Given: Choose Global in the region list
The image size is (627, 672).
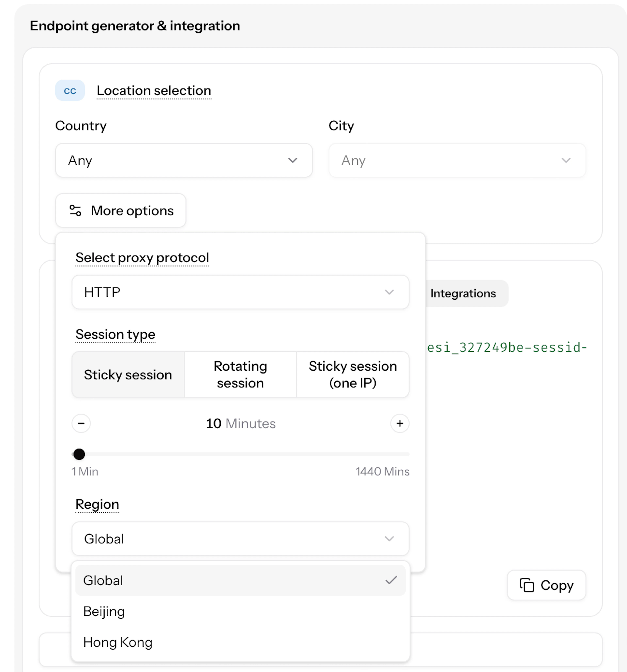Looking at the screenshot, I should (x=241, y=580).
